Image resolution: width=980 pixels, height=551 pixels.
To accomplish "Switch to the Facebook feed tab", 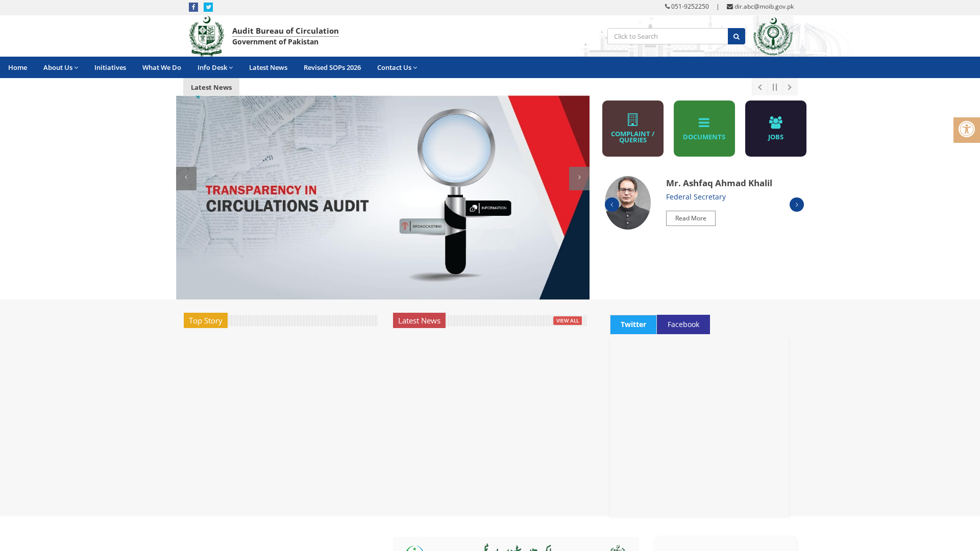I will [x=683, y=324].
